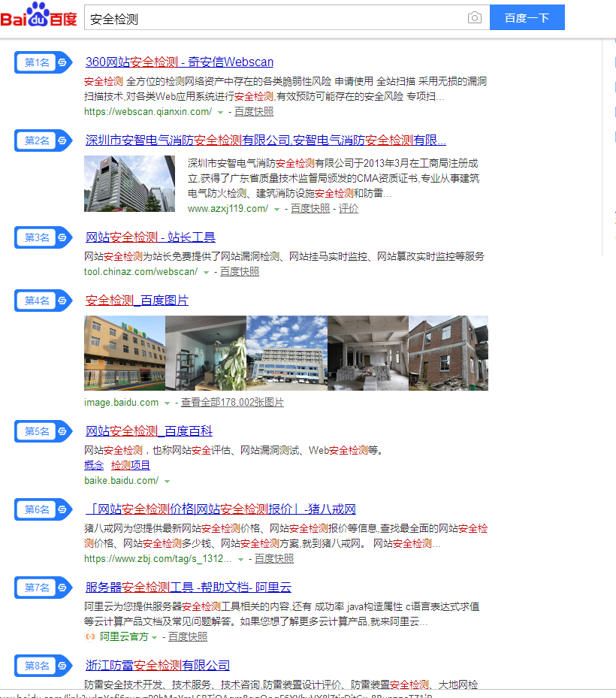Open camera image search in search box

475,18
